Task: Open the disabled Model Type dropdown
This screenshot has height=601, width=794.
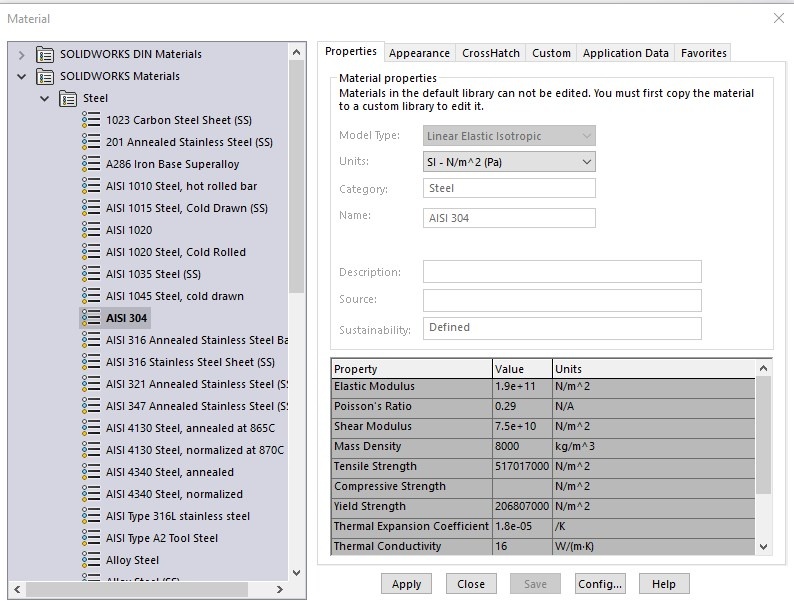Action: click(x=509, y=136)
